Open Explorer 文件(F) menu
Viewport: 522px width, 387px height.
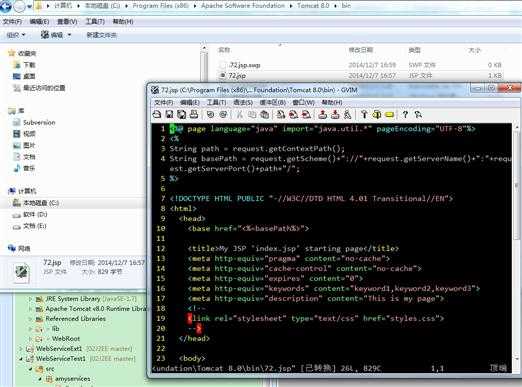click(12, 22)
